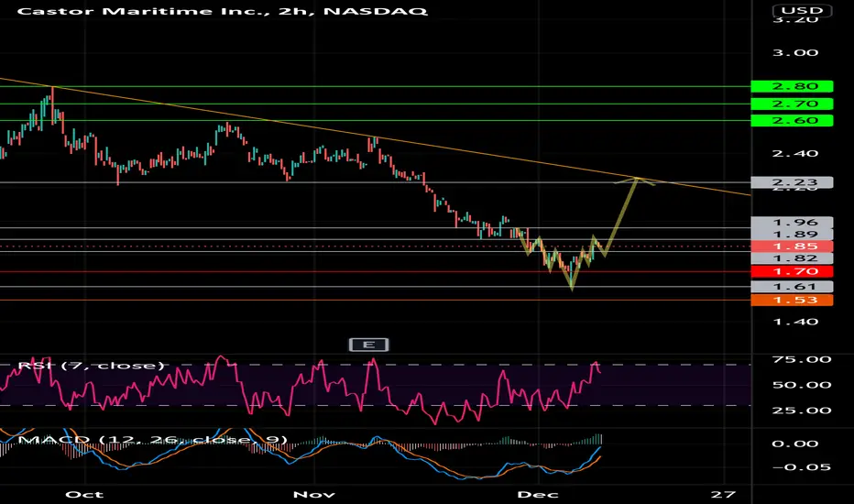This screenshot has width=854, height=504.
Task: Open the earnings E marker
Action: [x=368, y=345]
